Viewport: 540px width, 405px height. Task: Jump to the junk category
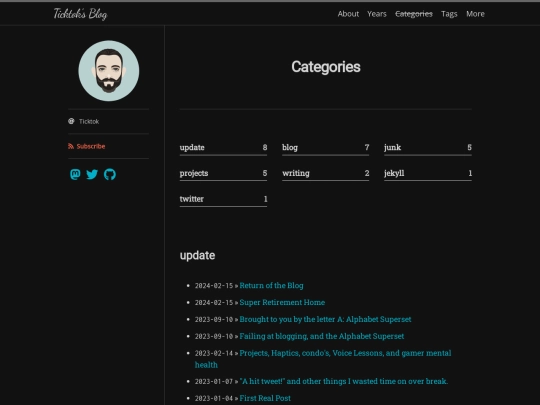point(428,148)
